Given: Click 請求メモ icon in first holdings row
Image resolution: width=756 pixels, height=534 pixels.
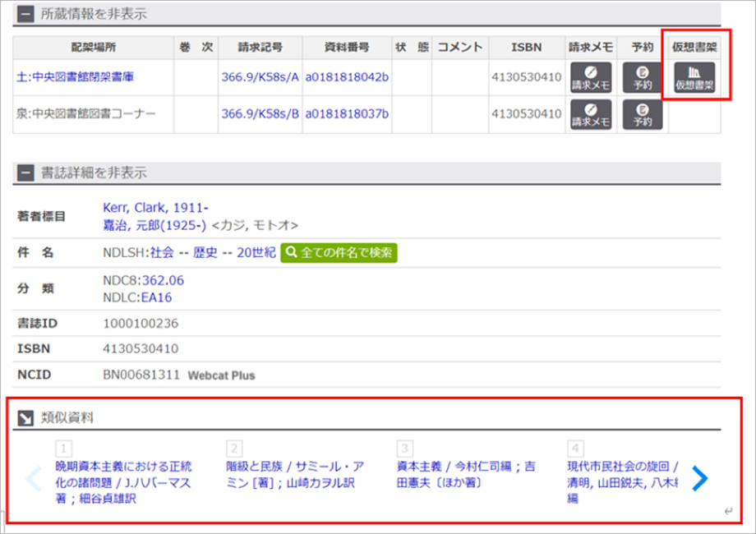Looking at the screenshot, I should 591,77.
